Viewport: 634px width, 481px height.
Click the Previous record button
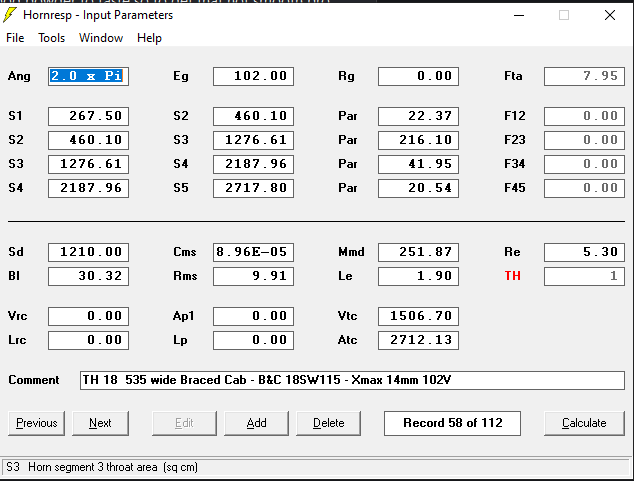pyautogui.click(x=36, y=423)
